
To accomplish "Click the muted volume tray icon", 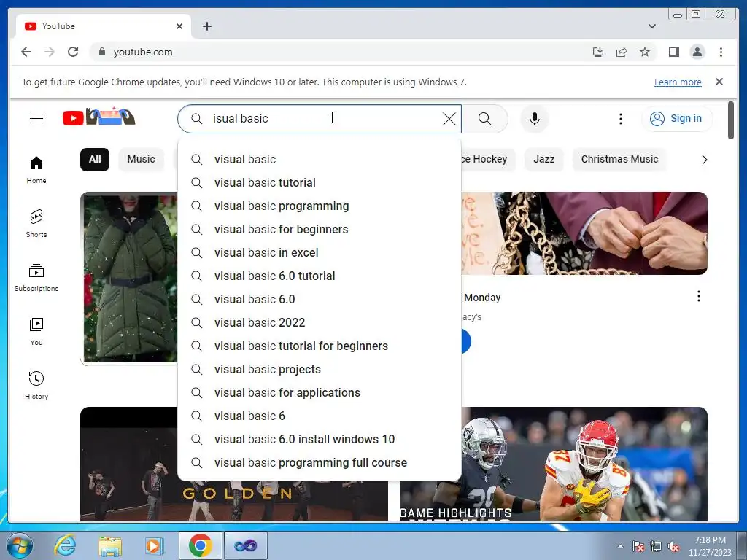I will click(x=673, y=546).
